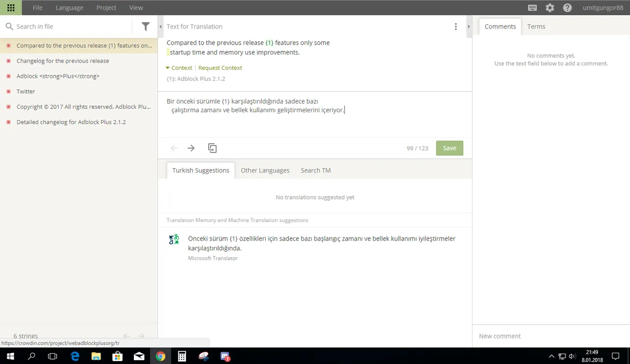Open Calculator from taskbar

[182, 356]
